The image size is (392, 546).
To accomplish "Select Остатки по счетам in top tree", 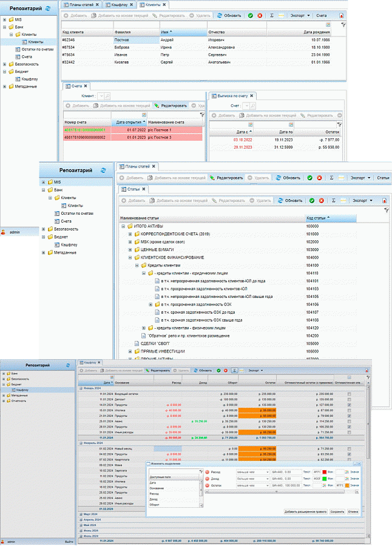I will [x=37, y=50].
